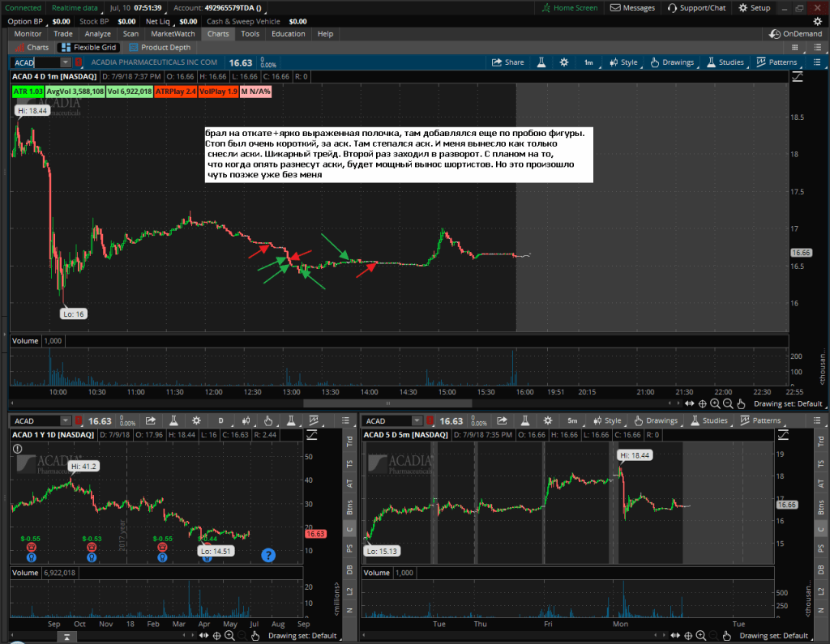The height and width of the screenshot is (644, 830).
Task: Expand the 1m timeframe dropdown
Action: (588, 62)
